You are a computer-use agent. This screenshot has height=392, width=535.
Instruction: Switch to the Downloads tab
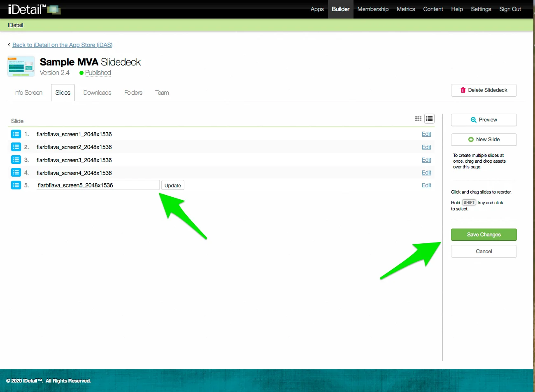click(x=98, y=93)
